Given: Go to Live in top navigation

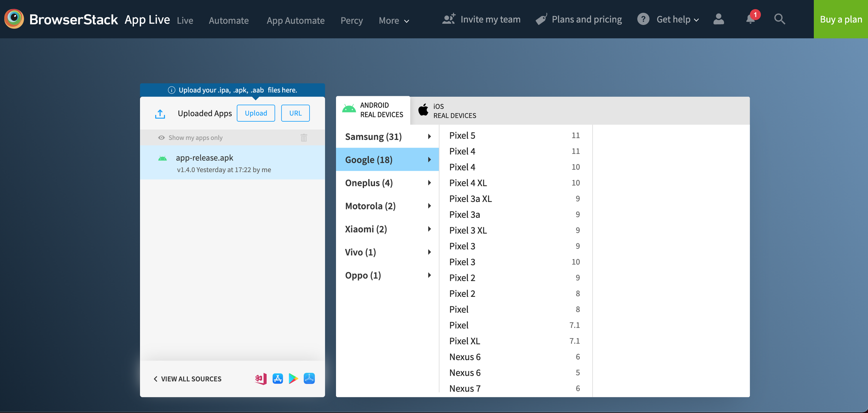Looking at the screenshot, I should pyautogui.click(x=185, y=20).
